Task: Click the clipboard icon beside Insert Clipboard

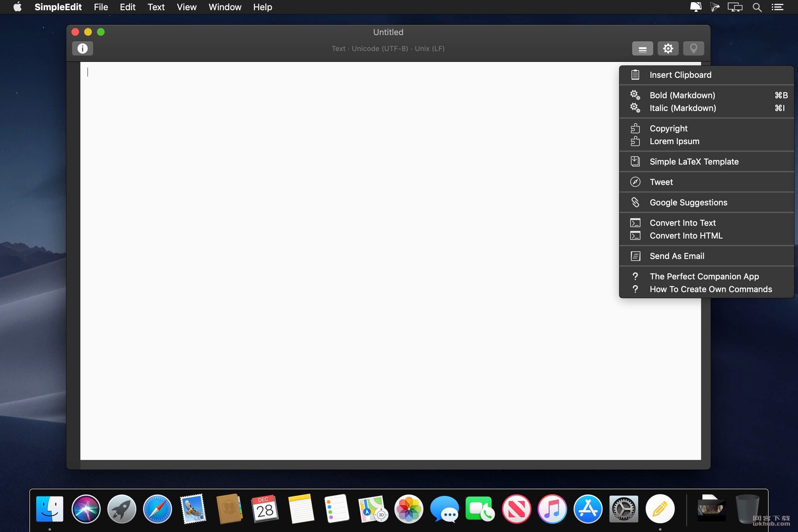Action: pyautogui.click(x=635, y=75)
